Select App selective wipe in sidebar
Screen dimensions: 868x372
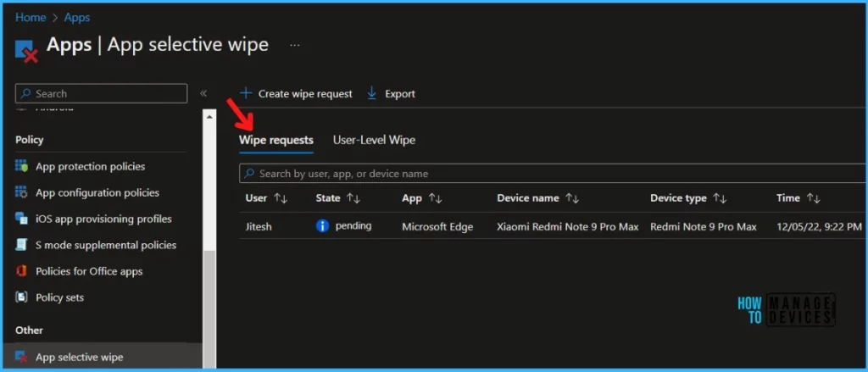(101, 357)
